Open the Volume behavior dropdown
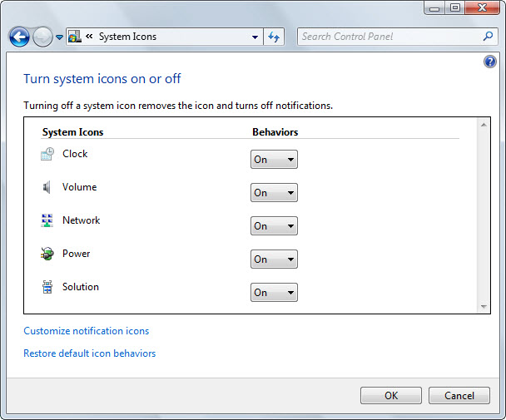The width and height of the screenshot is (506, 420). [274, 193]
